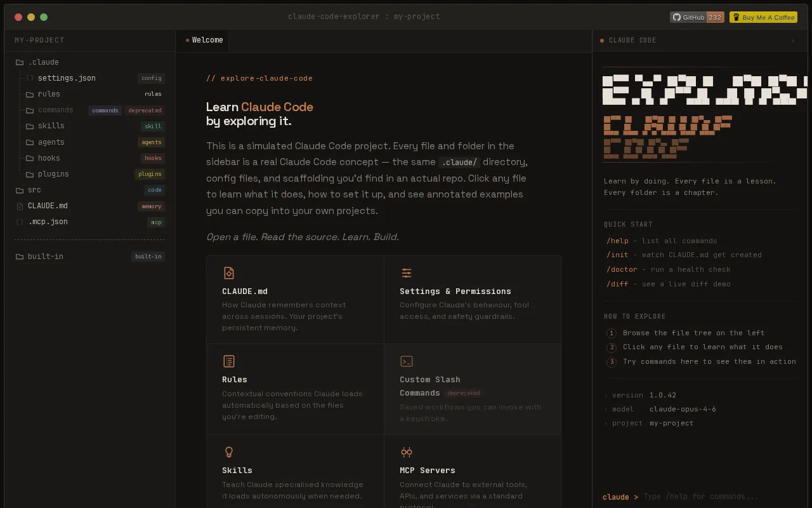
Task: Click the commands folder icon
Action: point(30,110)
